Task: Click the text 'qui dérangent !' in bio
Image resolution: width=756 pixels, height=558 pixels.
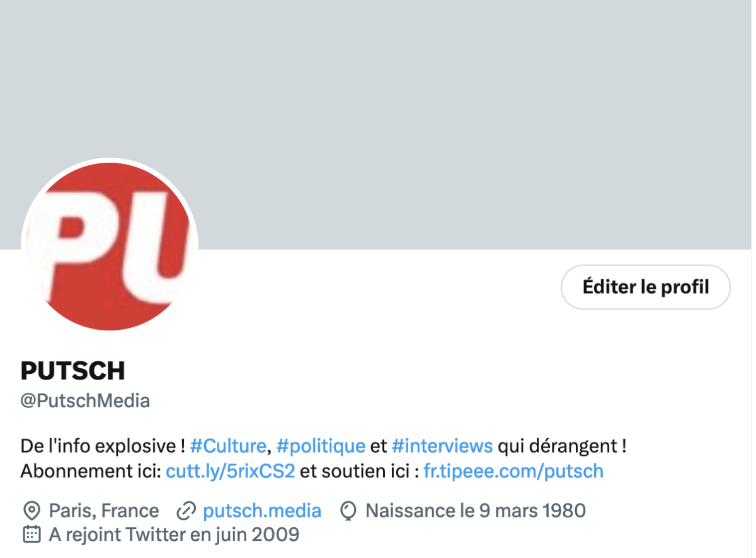Action: pos(562,446)
